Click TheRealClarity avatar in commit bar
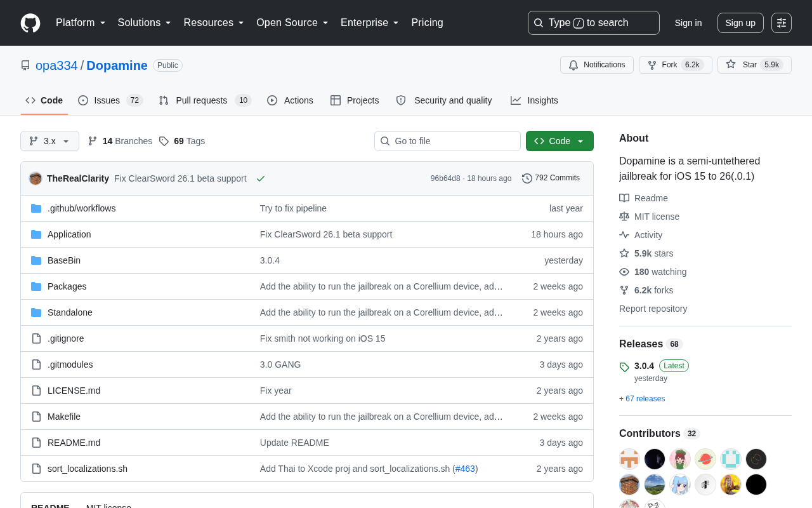Image resolution: width=812 pixels, height=508 pixels. 36,178
